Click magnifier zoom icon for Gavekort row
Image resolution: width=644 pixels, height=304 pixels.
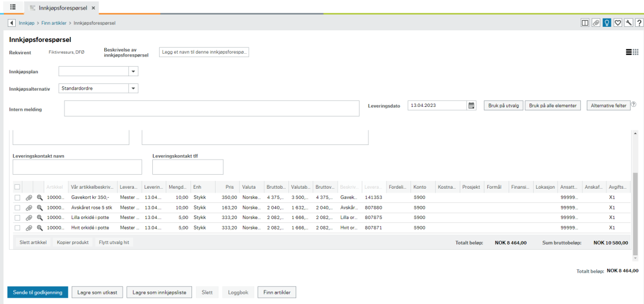[x=39, y=198]
